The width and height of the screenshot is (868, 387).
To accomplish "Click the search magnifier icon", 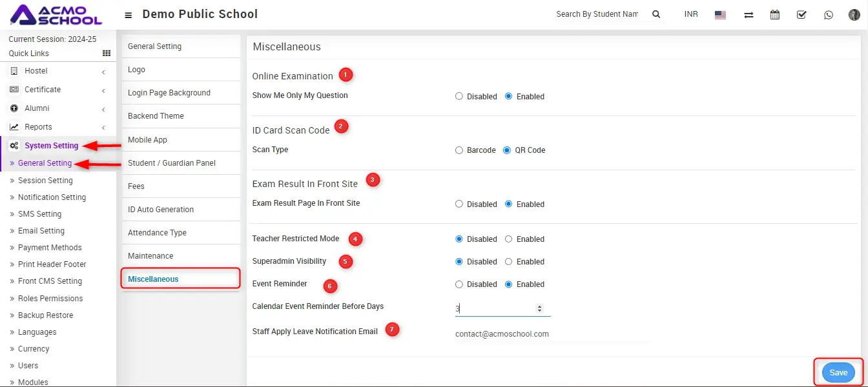I will [656, 14].
